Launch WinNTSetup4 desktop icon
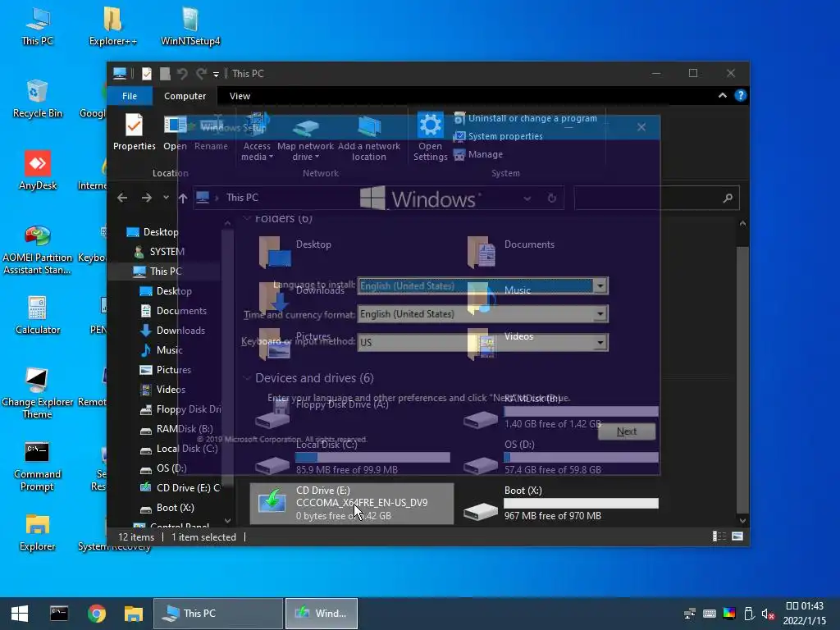This screenshot has height=630, width=840. (190, 27)
